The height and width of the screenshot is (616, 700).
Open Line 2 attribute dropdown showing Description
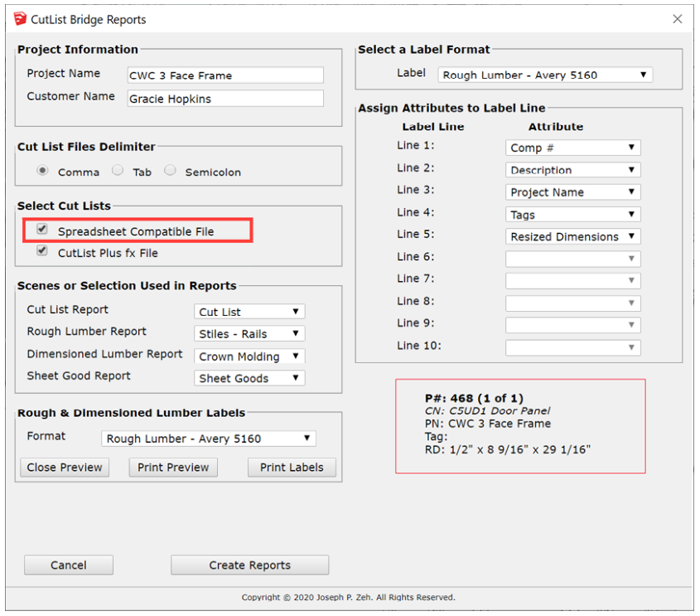click(572, 170)
